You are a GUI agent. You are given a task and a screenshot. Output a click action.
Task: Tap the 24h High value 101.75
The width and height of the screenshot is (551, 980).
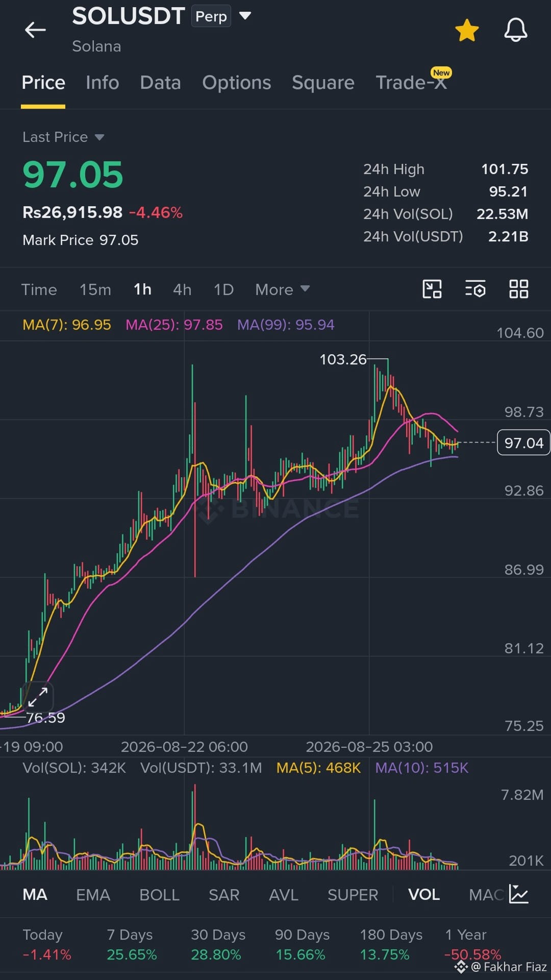(x=505, y=169)
